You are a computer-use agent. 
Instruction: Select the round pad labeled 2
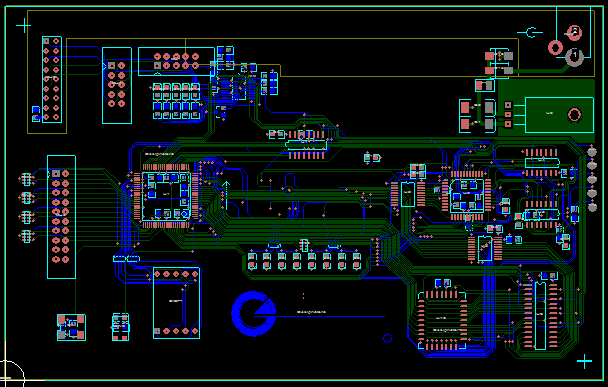pyautogui.click(x=574, y=33)
